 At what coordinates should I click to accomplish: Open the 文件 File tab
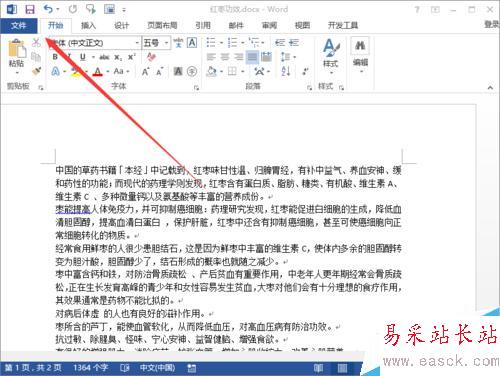pyautogui.click(x=19, y=26)
